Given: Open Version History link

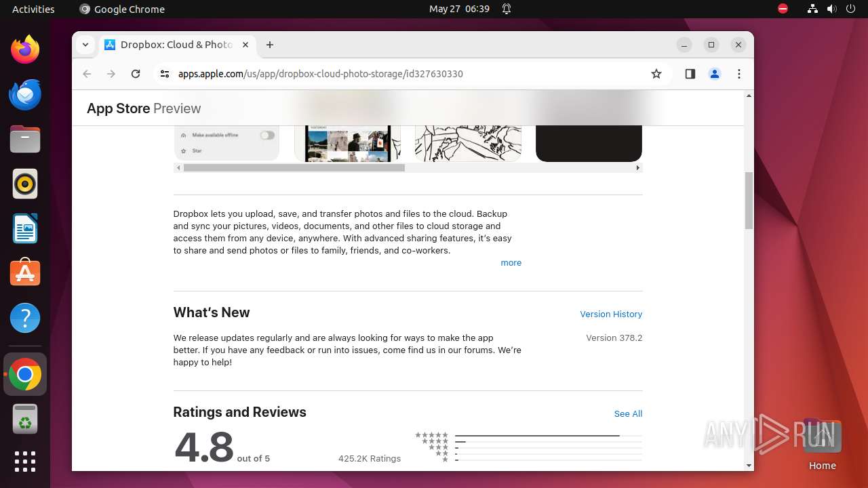Looking at the screenshot, I should [611, 314].
